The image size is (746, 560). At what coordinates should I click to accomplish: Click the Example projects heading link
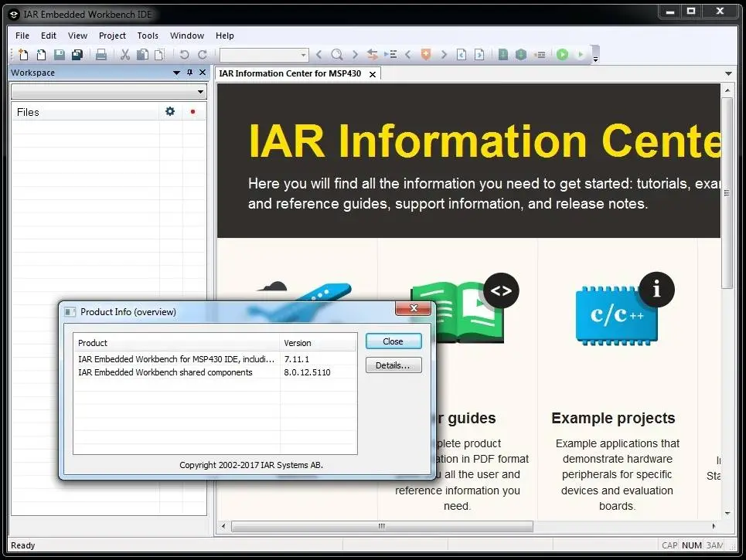point(613,418)
